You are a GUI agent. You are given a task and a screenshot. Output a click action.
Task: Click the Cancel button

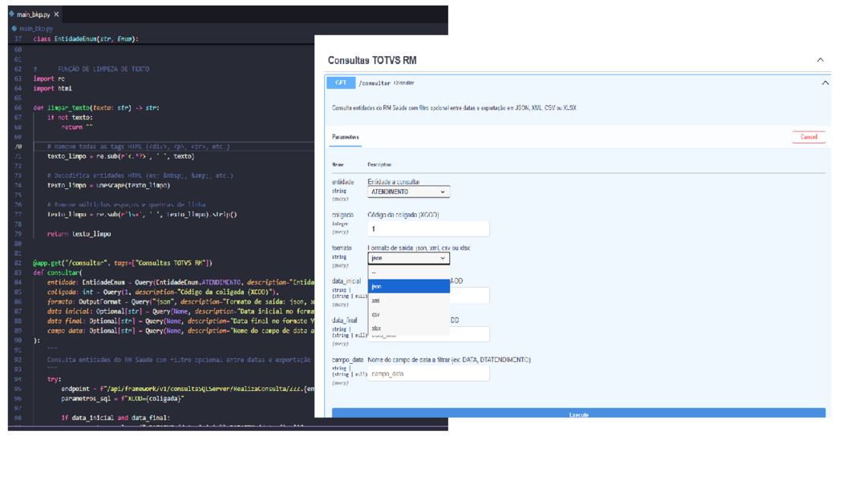[808, 137]
